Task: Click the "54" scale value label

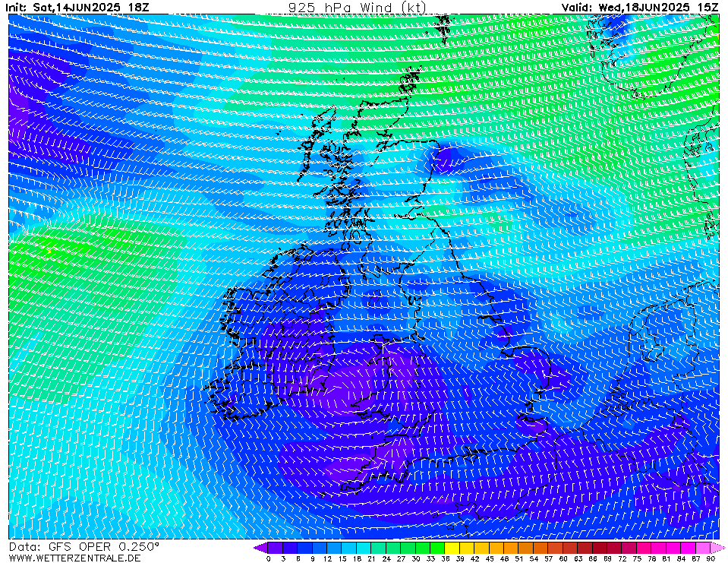Action: (534, 558)
